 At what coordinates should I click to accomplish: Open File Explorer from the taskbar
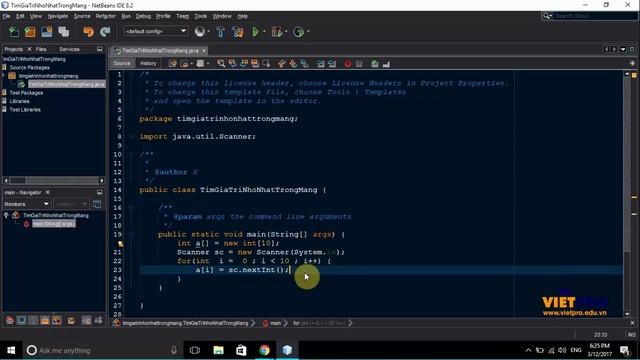pos(218,350)
